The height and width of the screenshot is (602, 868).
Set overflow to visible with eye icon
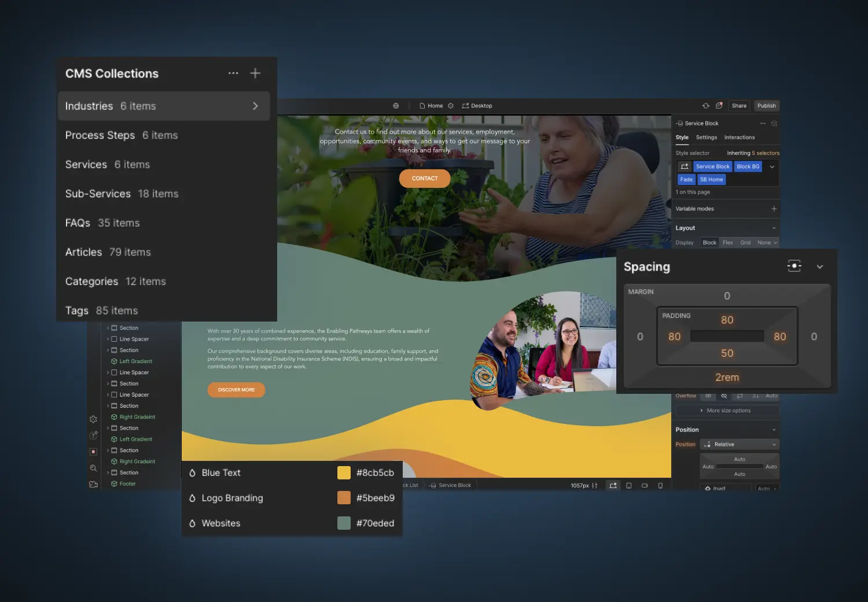pos(708,396)
